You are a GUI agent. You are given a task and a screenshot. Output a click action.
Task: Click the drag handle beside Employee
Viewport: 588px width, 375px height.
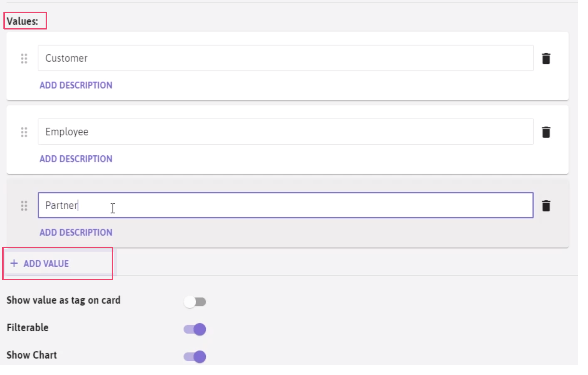[x=24, y=132]
